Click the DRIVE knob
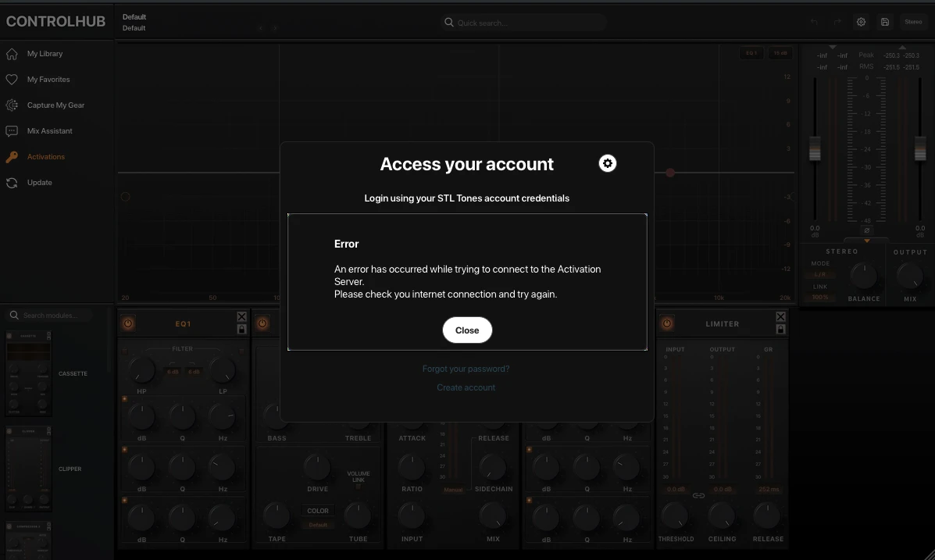Image resolution: width=935 pixels, height=560 pixels. tap(317, 468)
